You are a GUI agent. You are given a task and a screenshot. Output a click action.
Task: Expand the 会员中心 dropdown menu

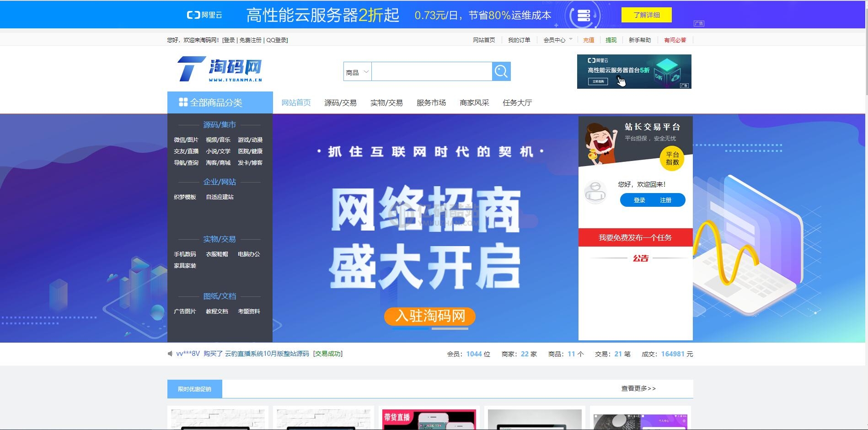click(x=557, y=40)
